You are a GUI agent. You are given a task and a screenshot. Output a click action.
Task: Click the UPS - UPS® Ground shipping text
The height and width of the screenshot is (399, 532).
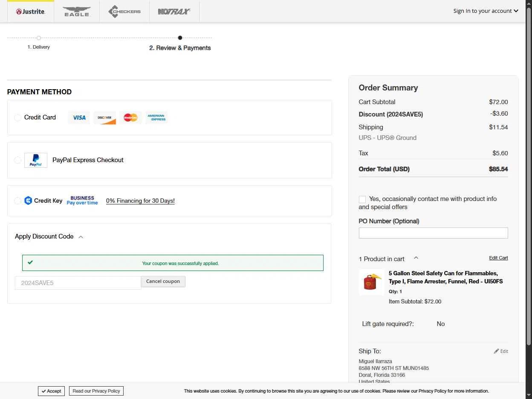387,138
